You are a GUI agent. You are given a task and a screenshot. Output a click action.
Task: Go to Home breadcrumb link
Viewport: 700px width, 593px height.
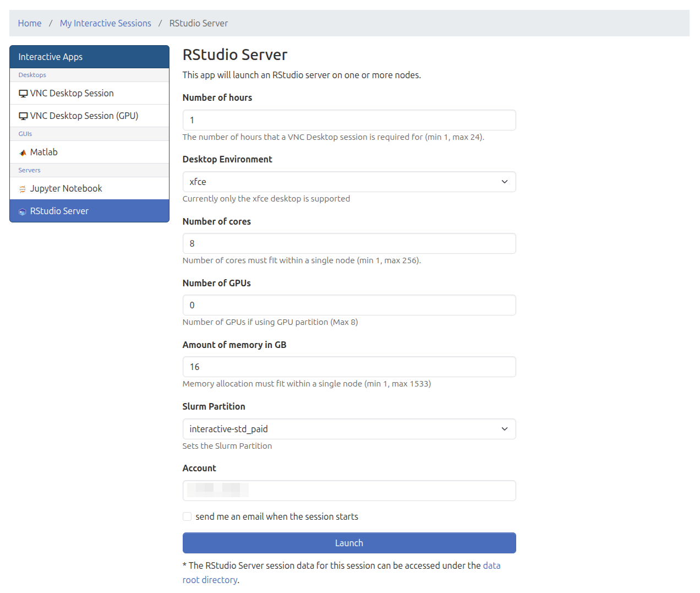[x=30, y=23]
